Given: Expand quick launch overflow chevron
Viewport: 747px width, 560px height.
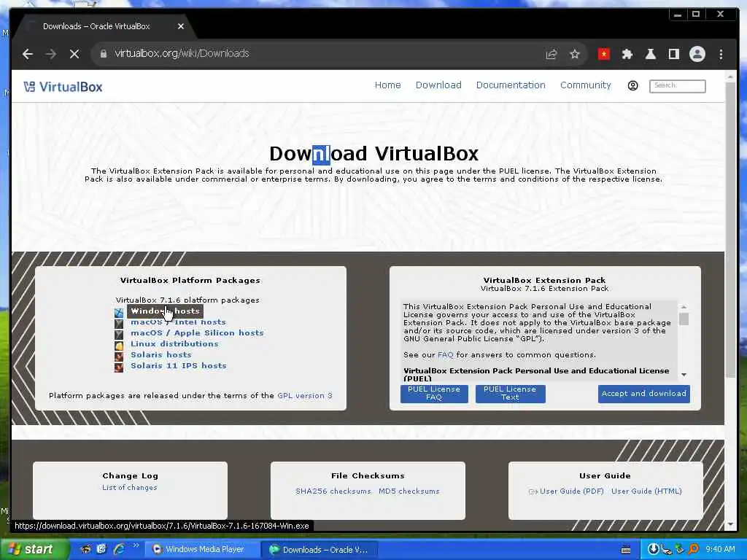Looking at the screenshot, I should point(136,545).
